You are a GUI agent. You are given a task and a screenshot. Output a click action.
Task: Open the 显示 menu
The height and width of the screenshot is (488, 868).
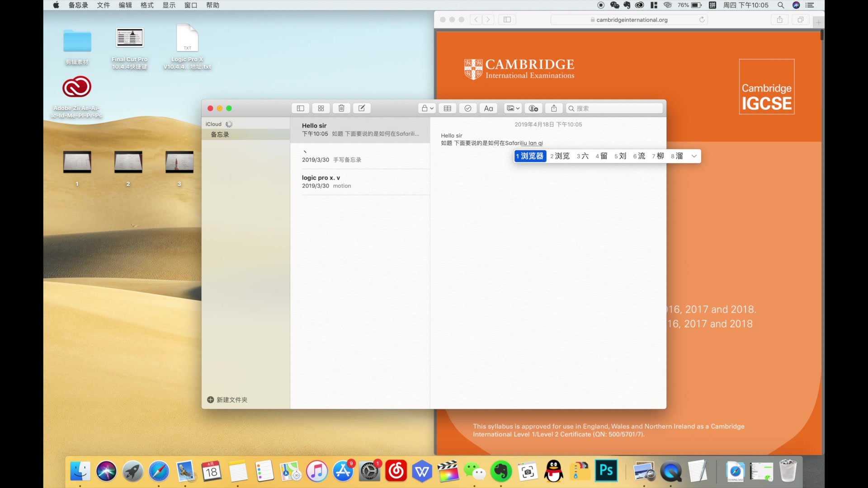(x=169, y=5)
